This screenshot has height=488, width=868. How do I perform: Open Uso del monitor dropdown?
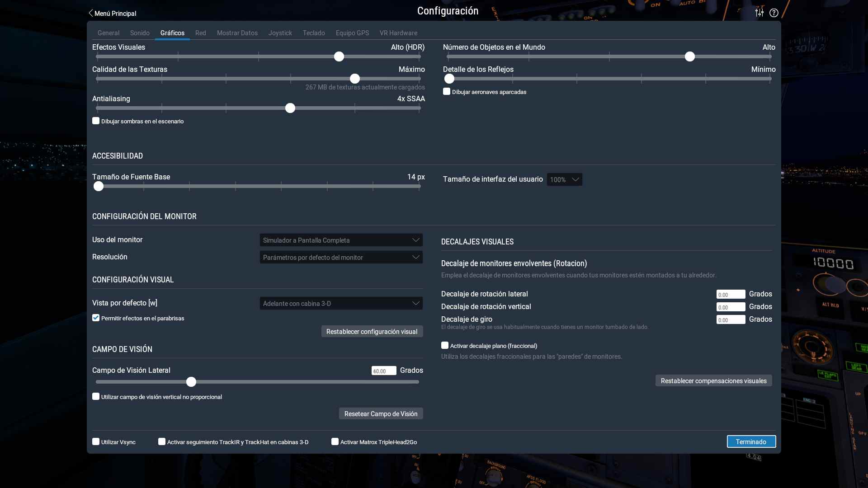point(341,240)
